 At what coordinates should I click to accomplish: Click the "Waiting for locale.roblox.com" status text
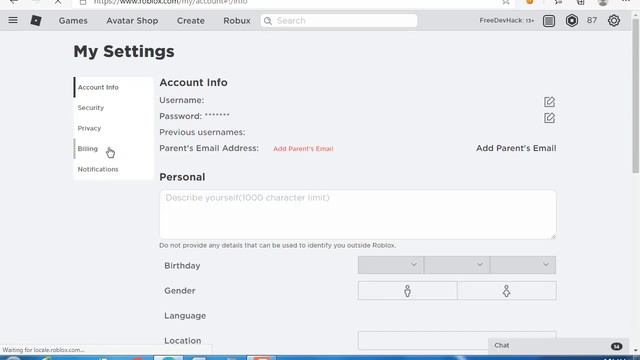point(43,350)
